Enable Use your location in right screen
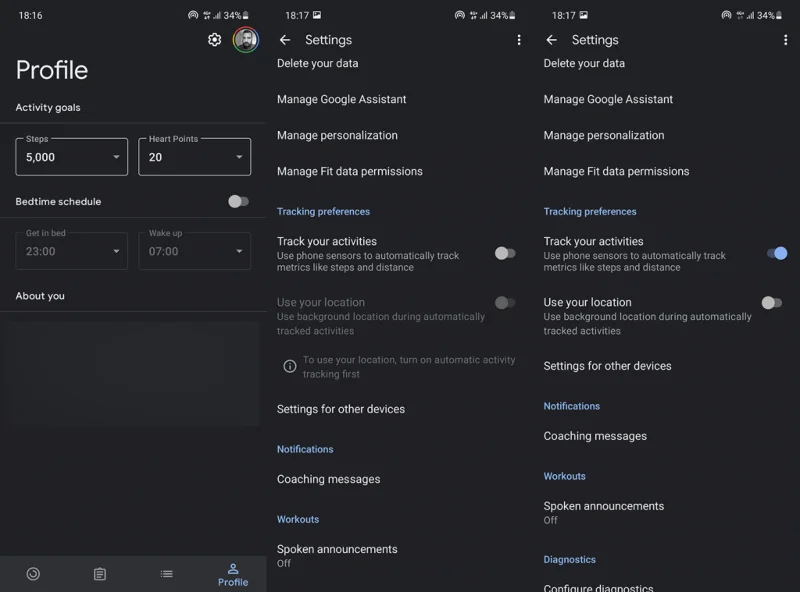The image size is (800, 592). coord(771,303)
